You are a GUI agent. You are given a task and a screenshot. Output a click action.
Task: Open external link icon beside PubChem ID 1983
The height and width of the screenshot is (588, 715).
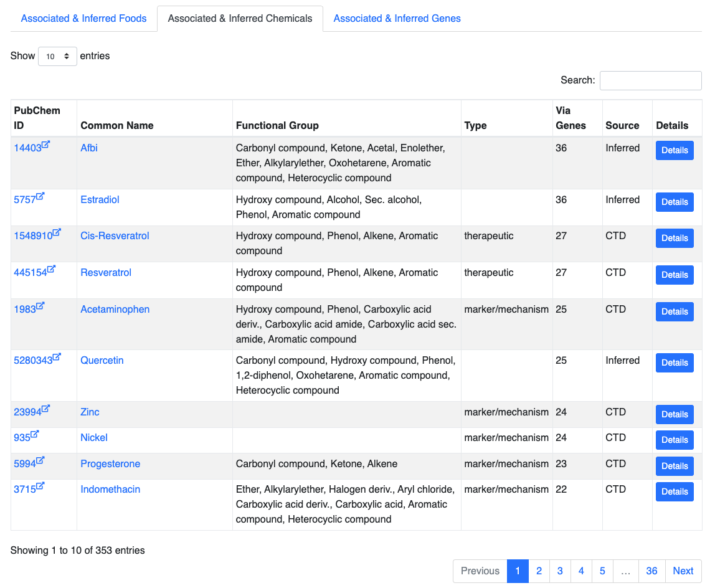click(x=40, y=306)
